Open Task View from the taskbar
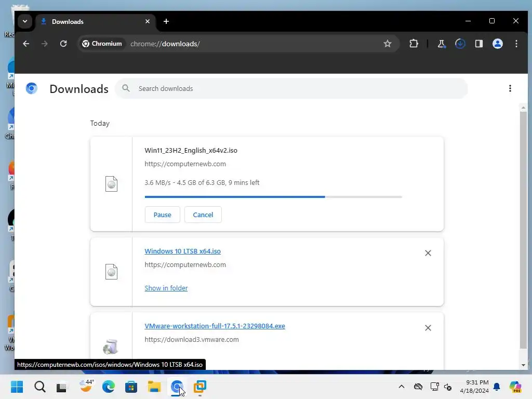532x399 pixels. point(62,387)
